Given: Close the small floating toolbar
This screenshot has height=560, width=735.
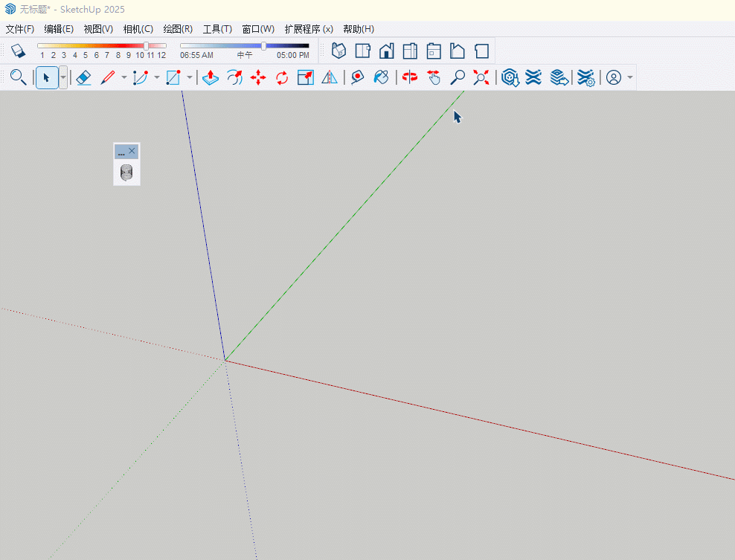Looking at the screenshot, I should [x=132, y=151].
